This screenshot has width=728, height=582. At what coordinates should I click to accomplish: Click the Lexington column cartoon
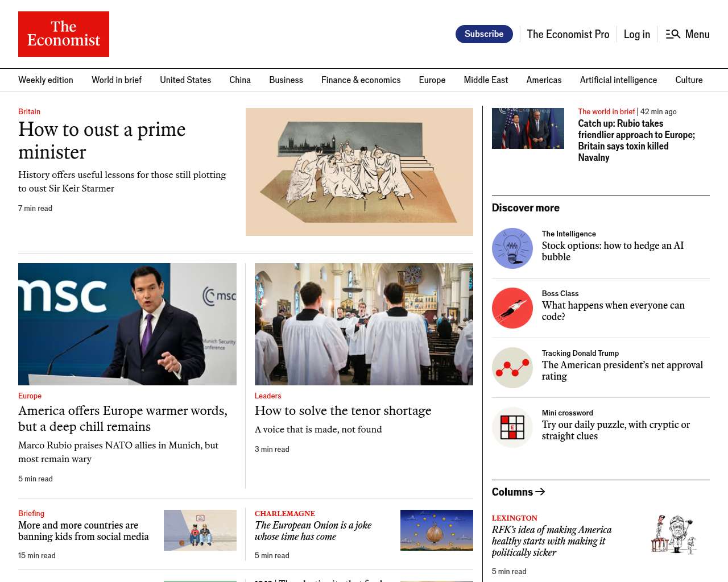click(x=674, y=535)
